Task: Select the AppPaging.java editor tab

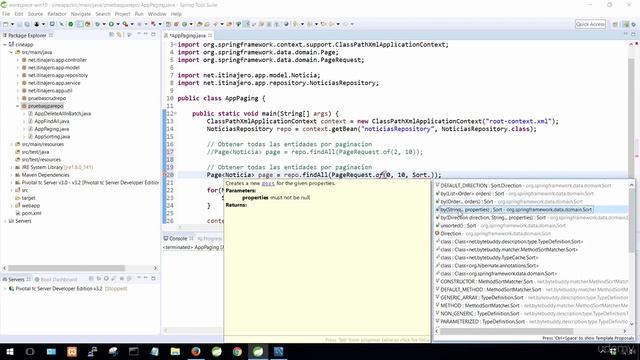Action: click(x=187, y=36)
